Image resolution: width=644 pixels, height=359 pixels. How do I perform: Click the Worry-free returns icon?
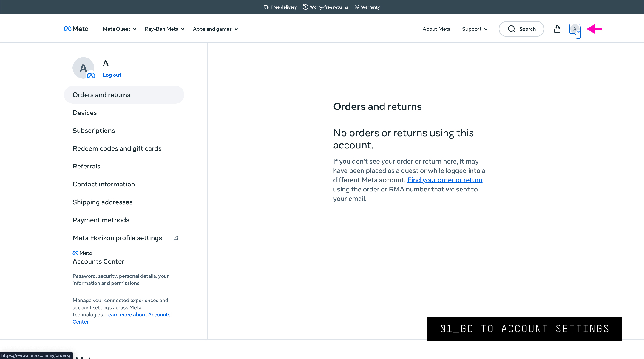[x=305, y=7]
